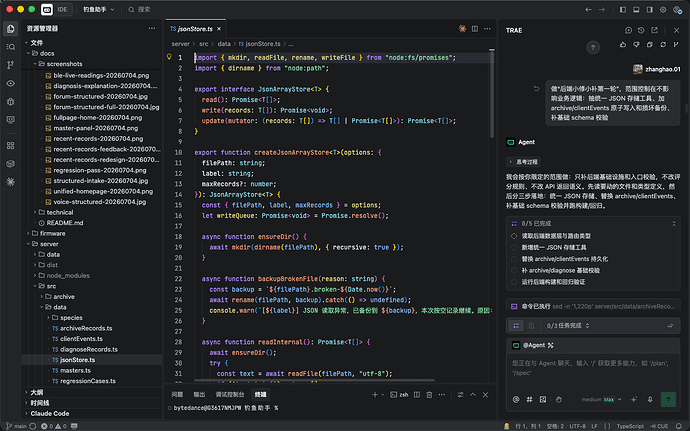Open README.md in the file tree

point(65,223)
